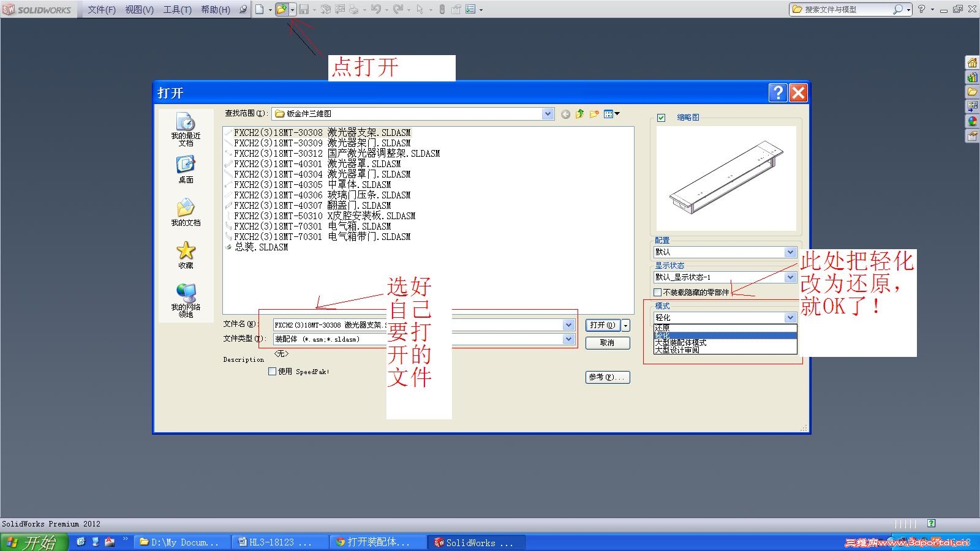Open View Palette task pane tab

(x=972, y=107)
